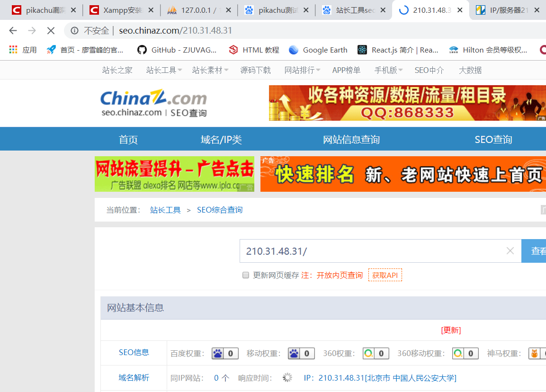
Task: Open the 快速排名 orange banner ad
Action: pos(403,174)
